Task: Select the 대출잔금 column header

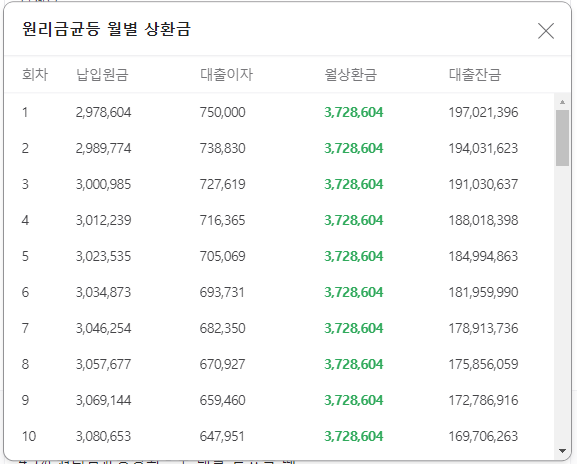Action: pyautogui.click(x=475, y=74)
